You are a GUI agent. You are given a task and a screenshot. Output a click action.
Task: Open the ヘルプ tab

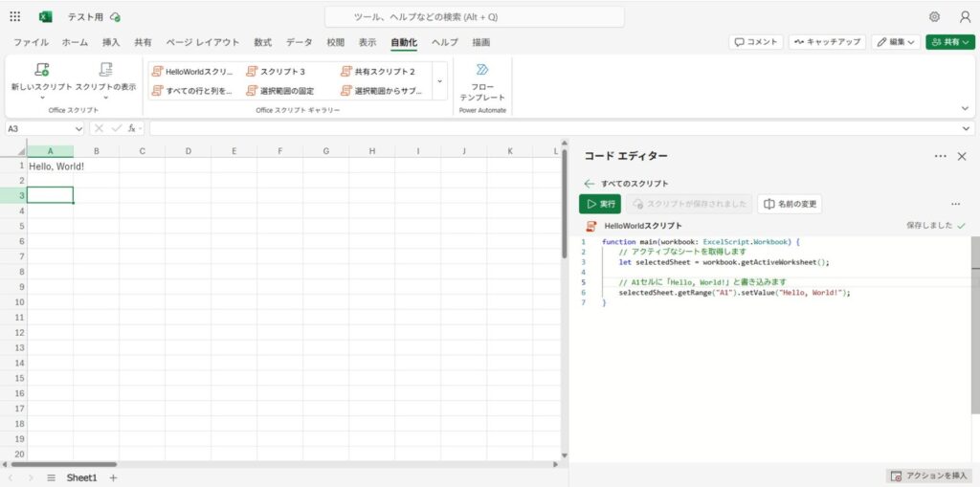point(444,42)
